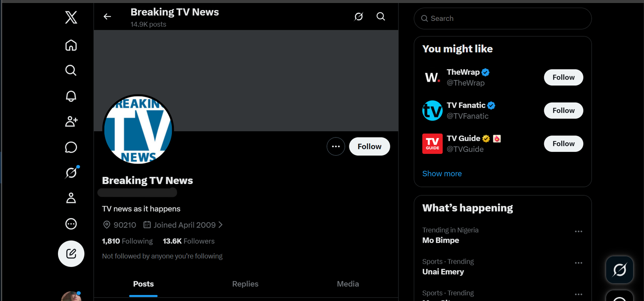Click 'Not followed by anyone you're following'
The image size is (644, 301).
point(162,256)
